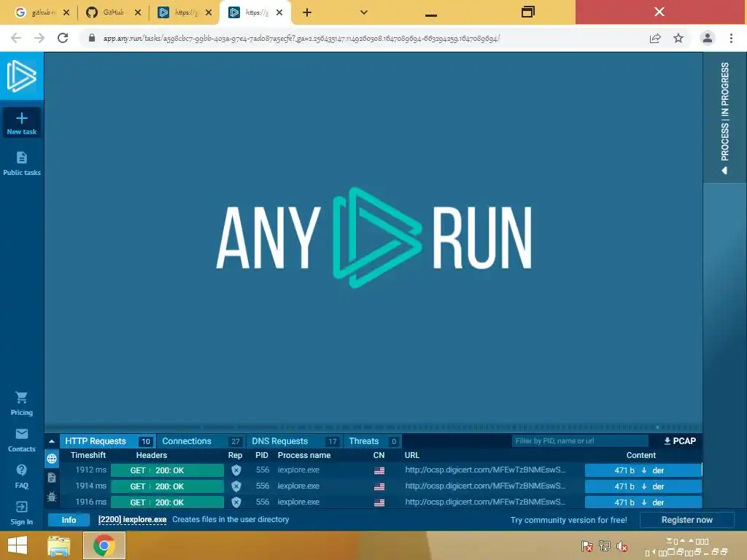This screenshot has height=560, width=747.
Task: Download the PCAP file
Action: (680, 441)
